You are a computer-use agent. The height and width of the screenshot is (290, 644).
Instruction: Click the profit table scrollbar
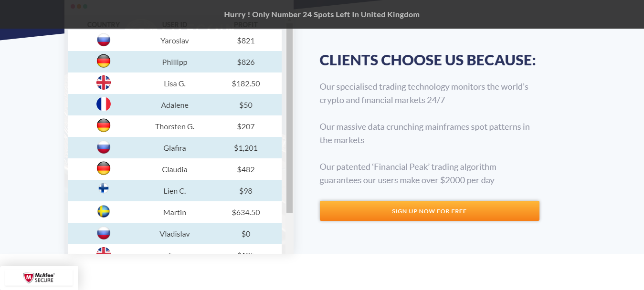pos(289,121)
